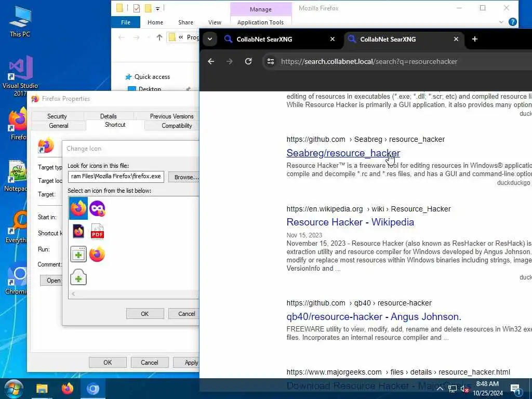
Task: Switch to Chromium in the taskbar
Action: (93, 389)
